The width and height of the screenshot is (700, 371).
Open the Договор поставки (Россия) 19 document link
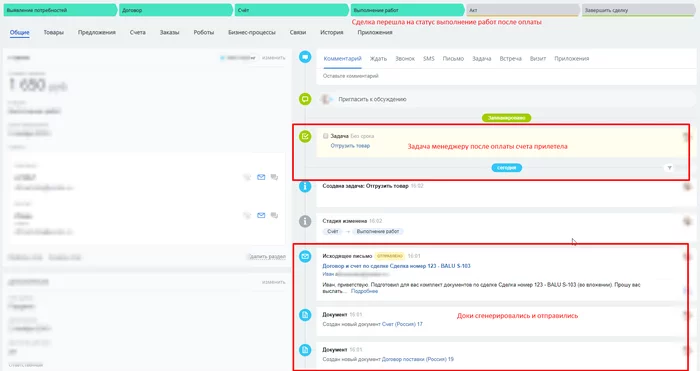pos(418,359)
